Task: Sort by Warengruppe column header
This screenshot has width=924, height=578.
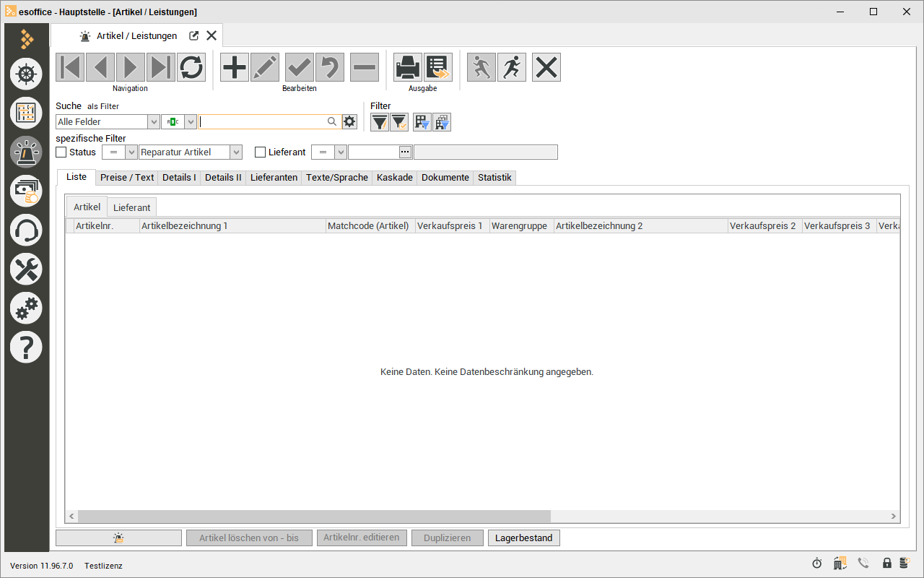Action: click(x=521, y=226)
